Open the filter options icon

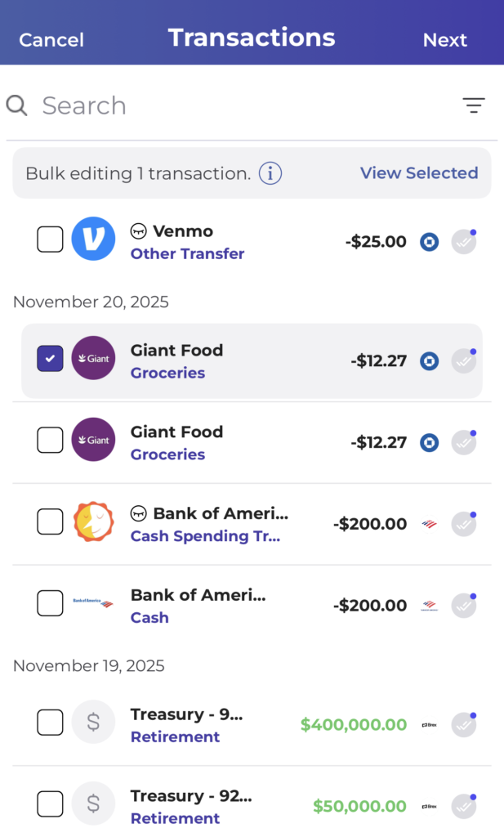tap(474, 105)
